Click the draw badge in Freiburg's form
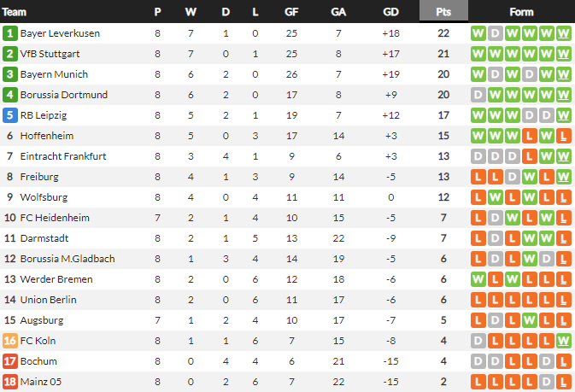Screen dimensions: 575x392 pos(512,177)
